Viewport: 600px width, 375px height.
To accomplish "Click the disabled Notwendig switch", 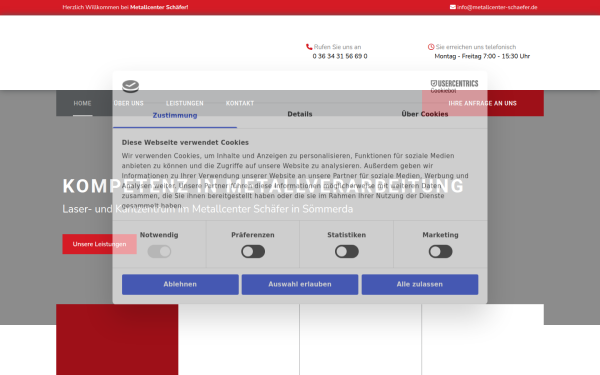I will click(159, 251).
